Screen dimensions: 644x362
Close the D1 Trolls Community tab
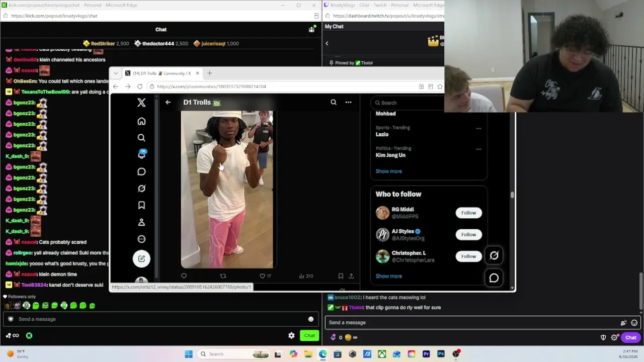coord(197,73)
